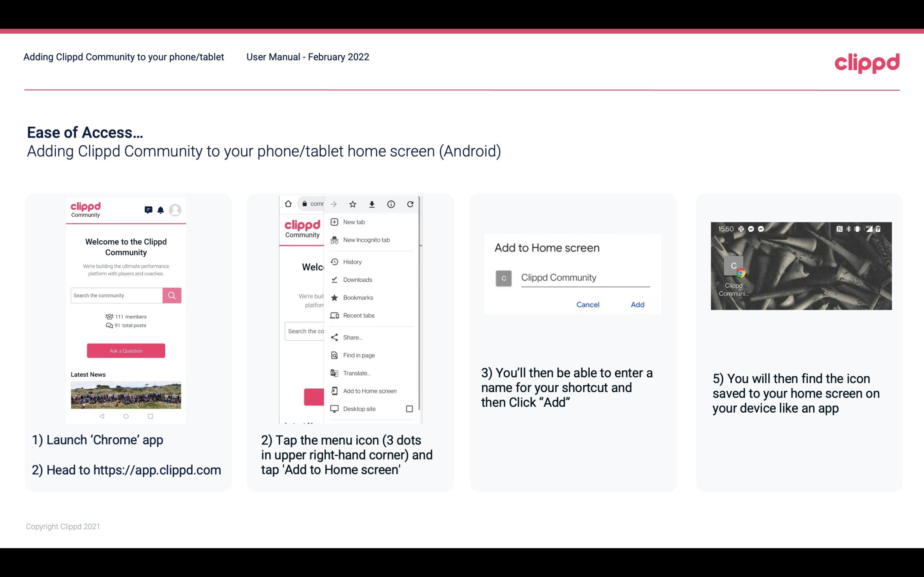924x577 pixels.
Task: Click the Add button in Home screen dialog
Action: (636, 304)
